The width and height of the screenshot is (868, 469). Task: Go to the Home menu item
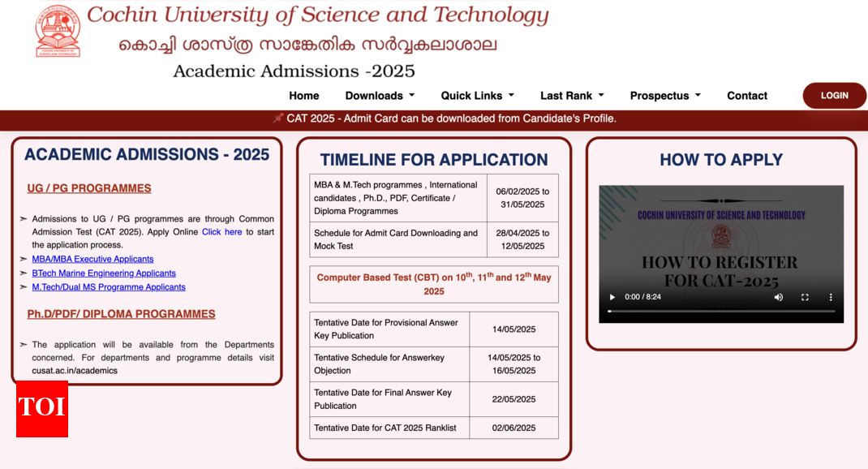coord(304,96)
